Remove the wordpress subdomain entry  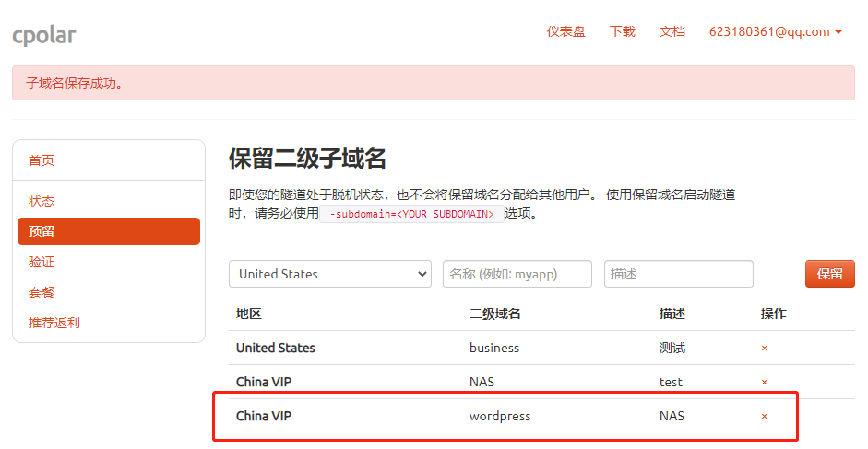tap(764, 417)
